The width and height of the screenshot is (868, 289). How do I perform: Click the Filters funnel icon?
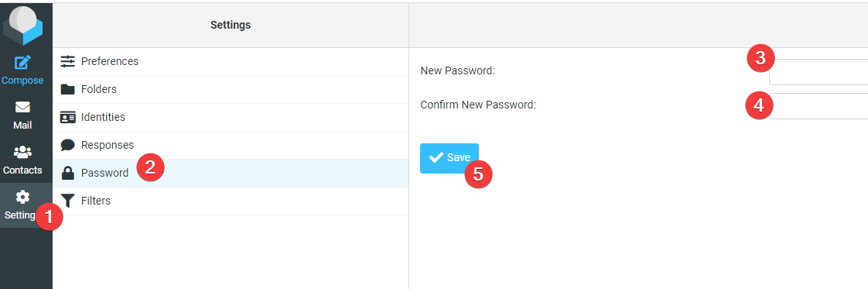click(67, 201)
